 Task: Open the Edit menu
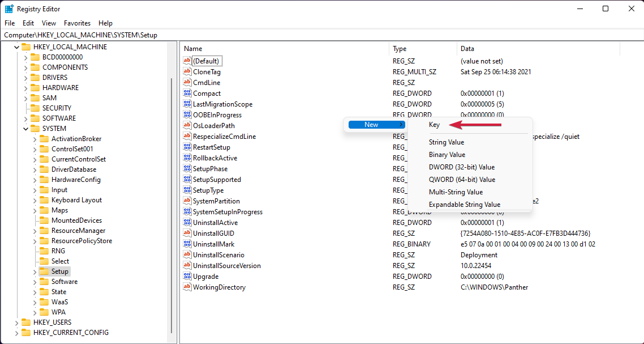pyautogui.click(x=28, y=23)
